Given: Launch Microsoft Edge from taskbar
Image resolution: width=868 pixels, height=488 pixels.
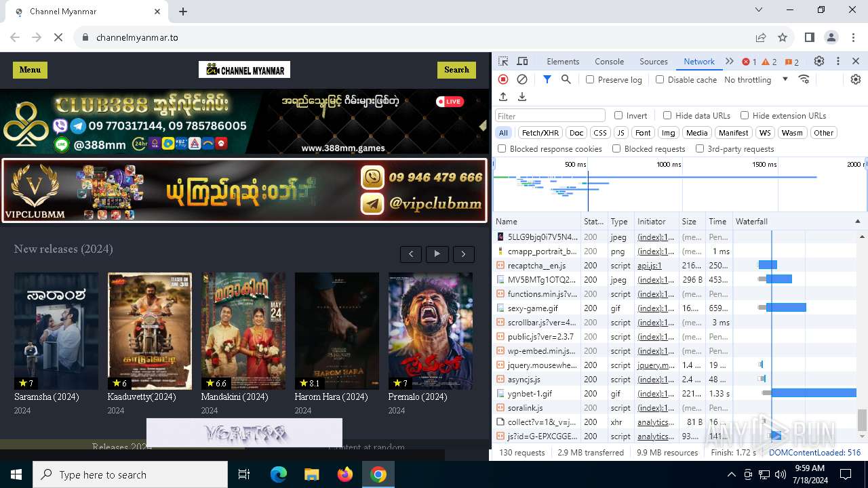Looking at the screenshot, I should tap(279, 474).
